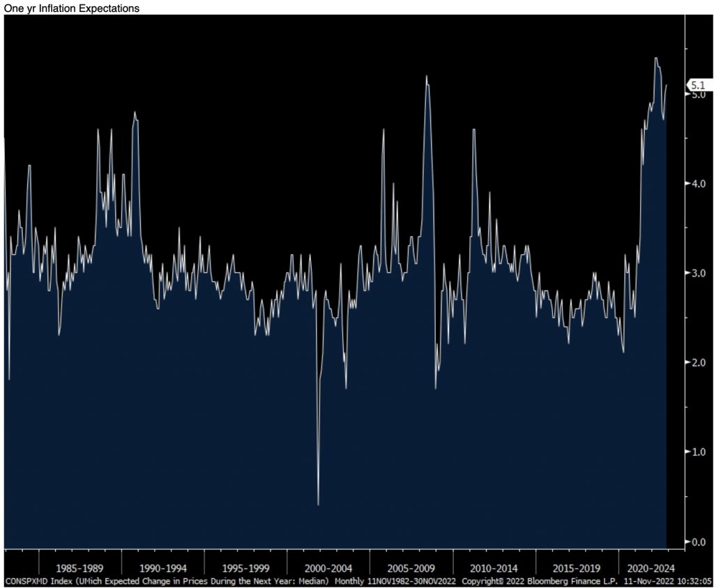Click the 0.0 y-axis tick label
Image resolution: width=714 pixels, height=588 pixels.
[697, 541]
